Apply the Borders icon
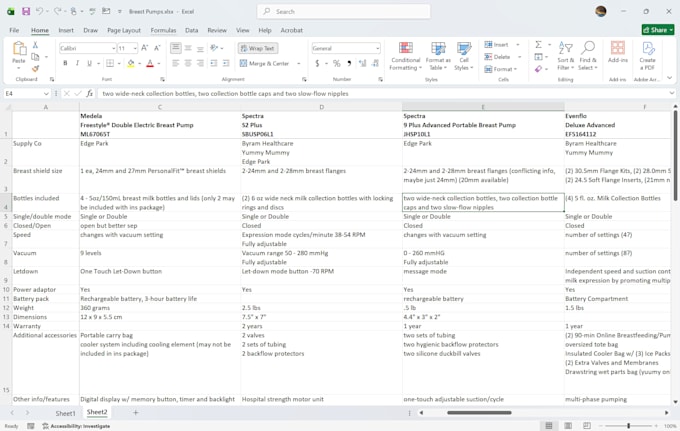The image size is (680, 431). [x=110, y=63]
